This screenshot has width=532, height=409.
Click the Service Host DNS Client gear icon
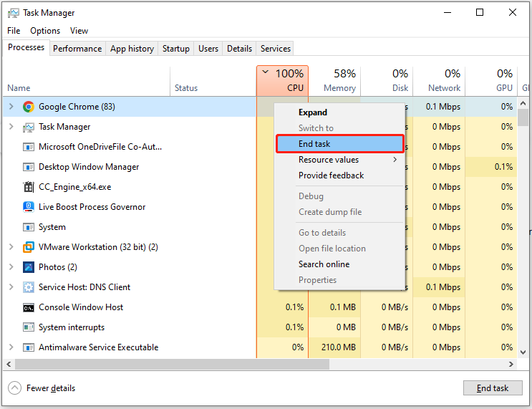tap(29, 287)
